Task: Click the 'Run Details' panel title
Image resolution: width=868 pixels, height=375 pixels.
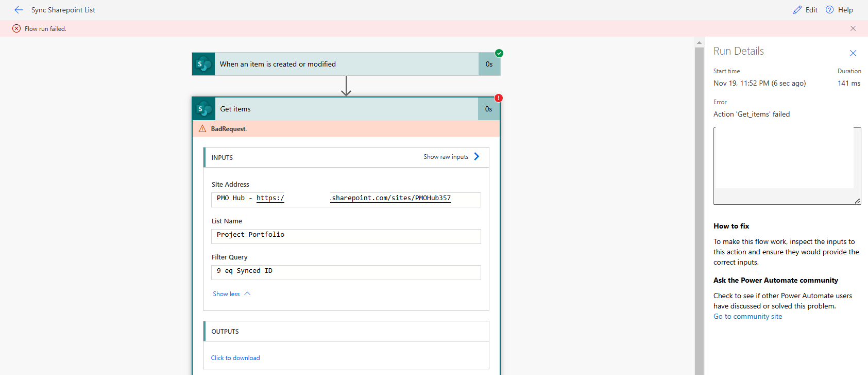Action: click(739, 51)
